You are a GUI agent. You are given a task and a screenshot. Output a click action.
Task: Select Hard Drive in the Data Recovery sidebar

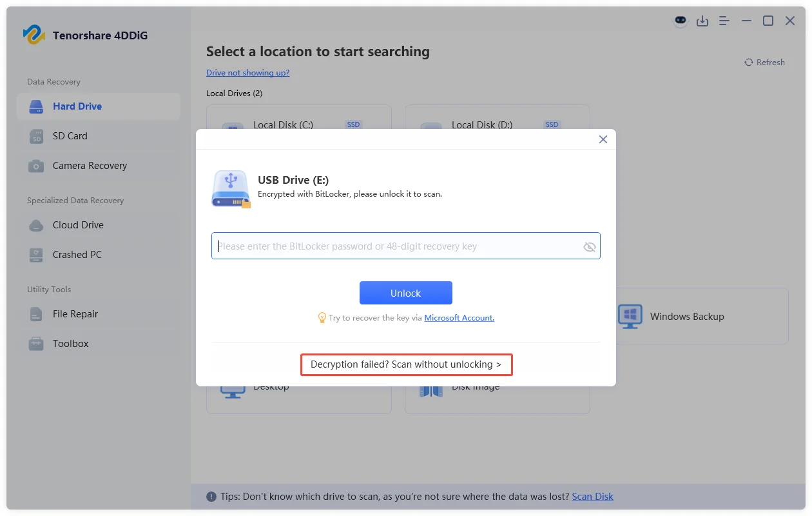click(77, 106)
